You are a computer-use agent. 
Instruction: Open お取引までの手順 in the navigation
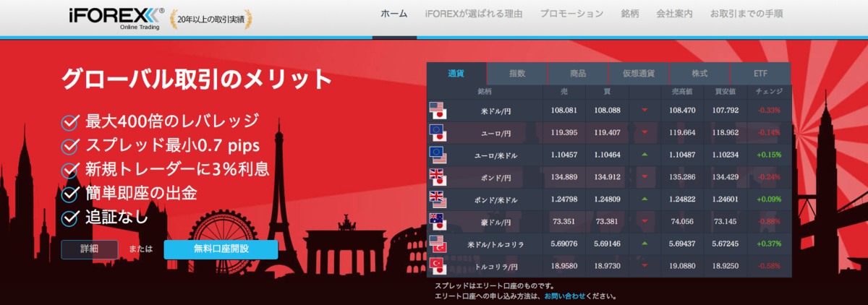pos(746,14)
